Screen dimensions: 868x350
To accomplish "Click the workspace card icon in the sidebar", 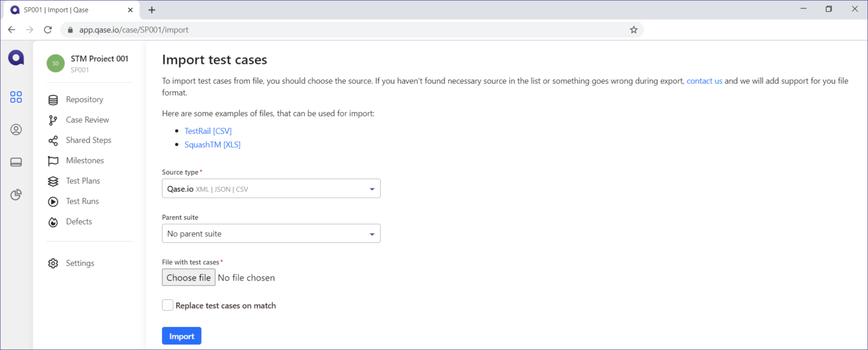I will [16, 162].
